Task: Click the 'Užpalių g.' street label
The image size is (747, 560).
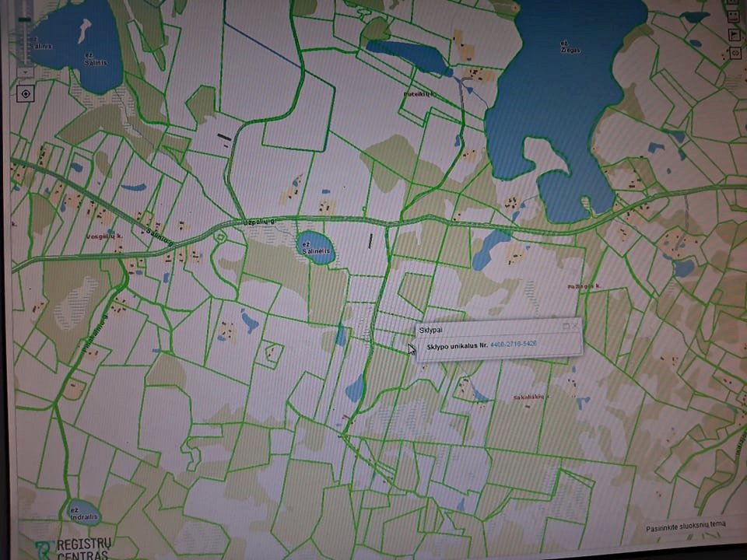Action: pyautogui.click(x=259, y=222)
